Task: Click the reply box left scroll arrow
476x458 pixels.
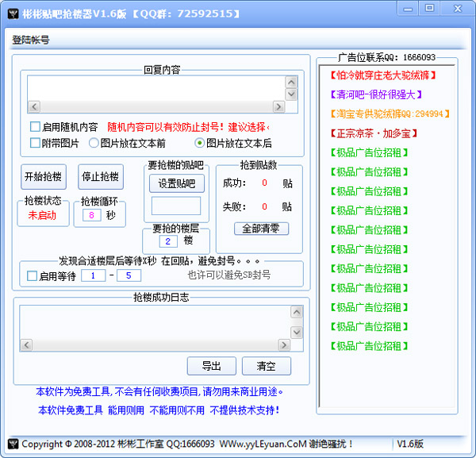Action: [x=34, y=107]
